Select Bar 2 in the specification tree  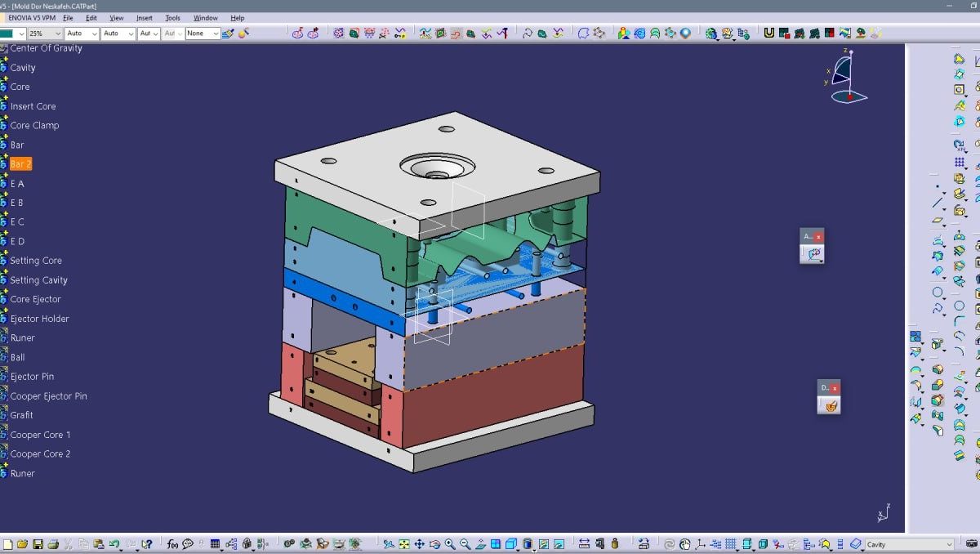pyautogui.click(x=20, y=164)
